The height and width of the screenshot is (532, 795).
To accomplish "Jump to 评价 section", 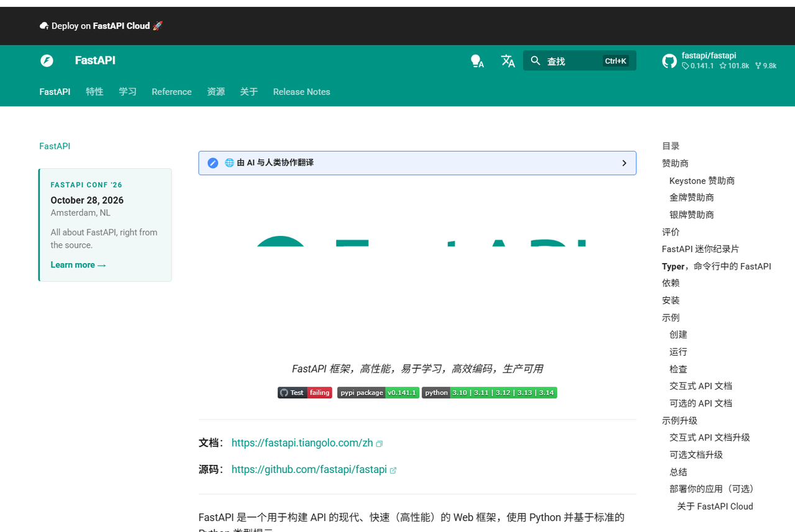I will pyautogui.click(x=671, y=232).
